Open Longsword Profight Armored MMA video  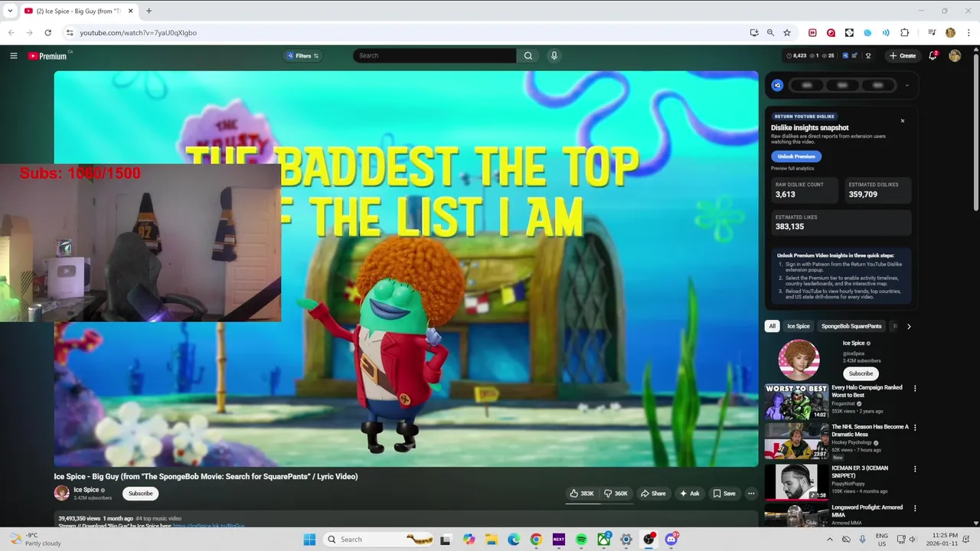pyautogui.click(x=796, y=515)
